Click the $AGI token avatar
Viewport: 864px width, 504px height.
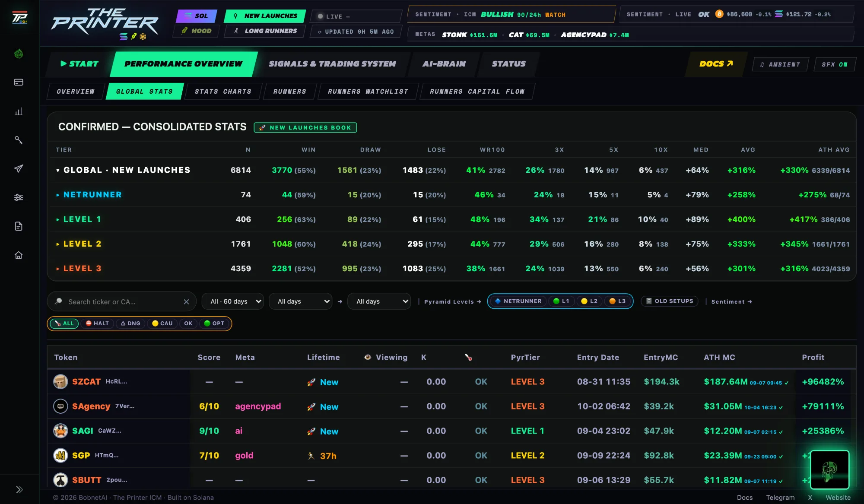click(x=60, y=431)
